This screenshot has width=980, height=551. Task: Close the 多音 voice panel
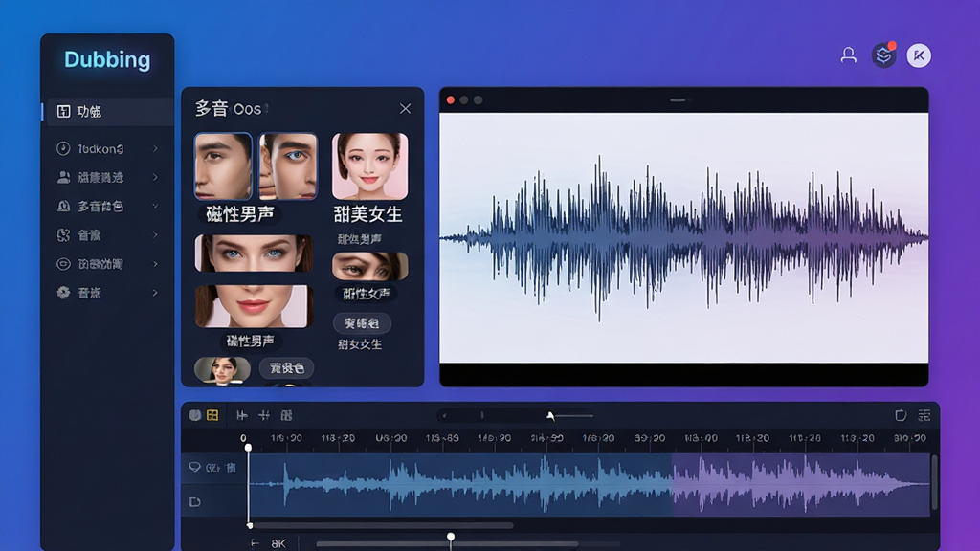coord(405,109)
